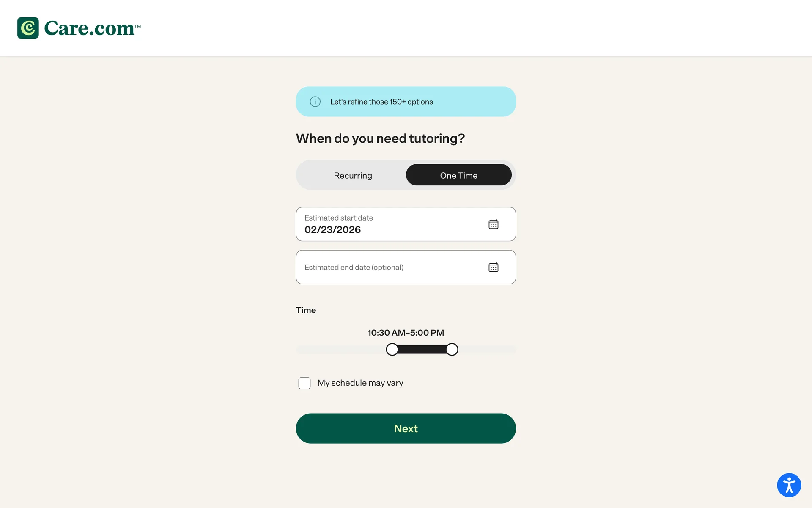Click the Estimated start date field
Image resolution: width=812 pixels, height=508 pixels.
pyautogui.click(x=406, y=224)
